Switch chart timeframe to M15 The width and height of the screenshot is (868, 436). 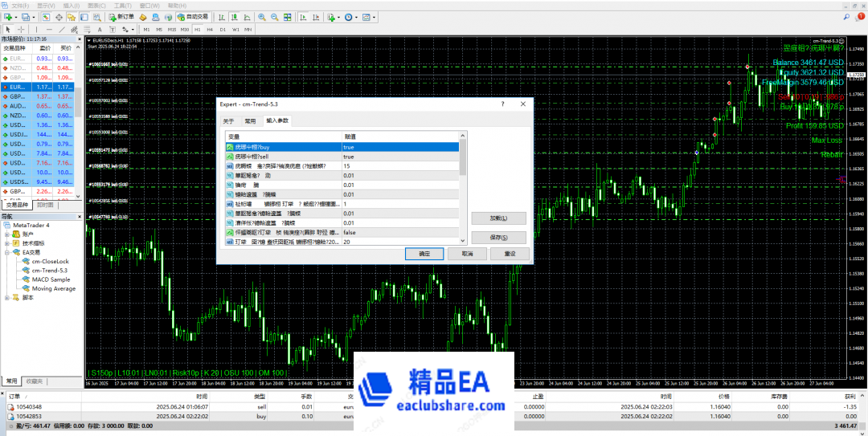[x=172, y=30]
